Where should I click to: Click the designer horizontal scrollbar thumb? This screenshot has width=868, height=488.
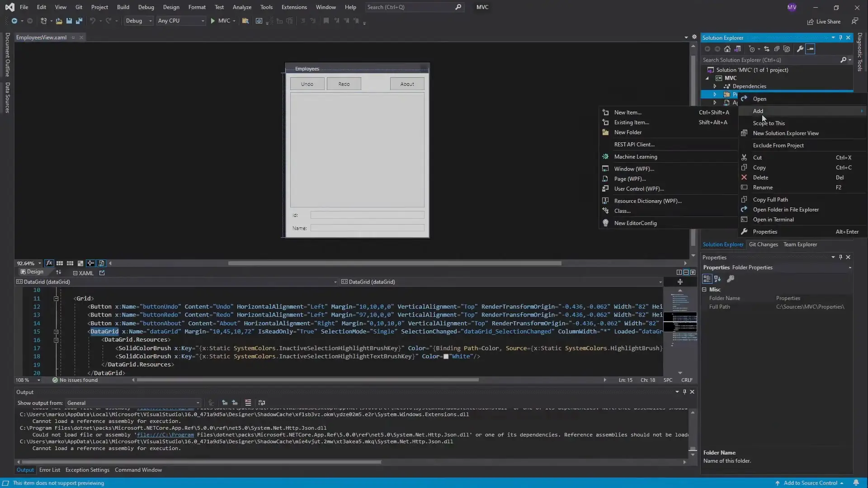[395, 263]
